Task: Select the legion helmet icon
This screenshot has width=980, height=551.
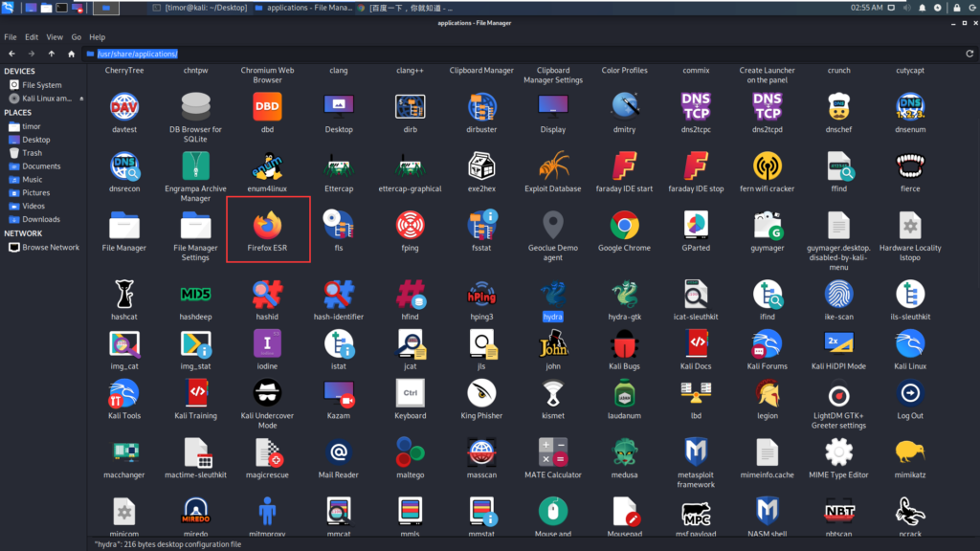Action: tap(767, 393)
